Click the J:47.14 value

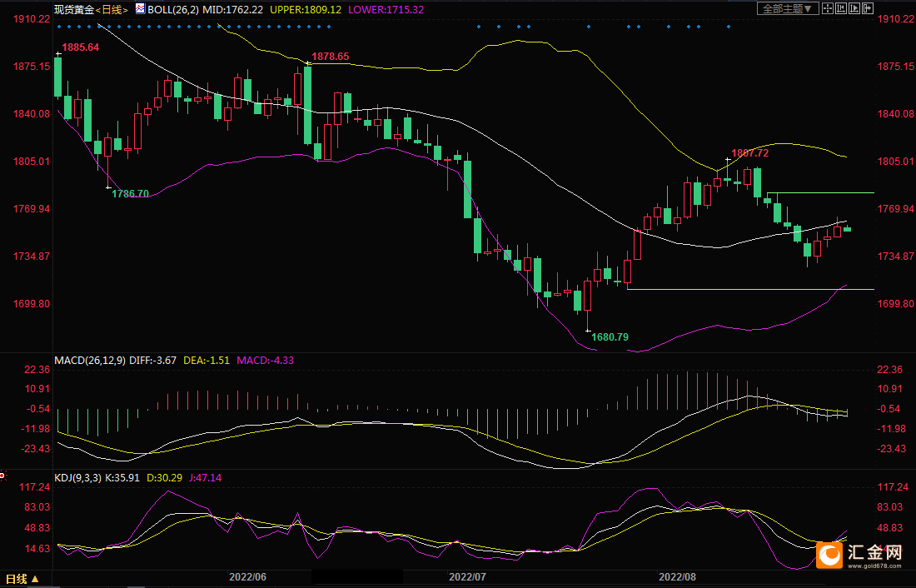[205, 478]
